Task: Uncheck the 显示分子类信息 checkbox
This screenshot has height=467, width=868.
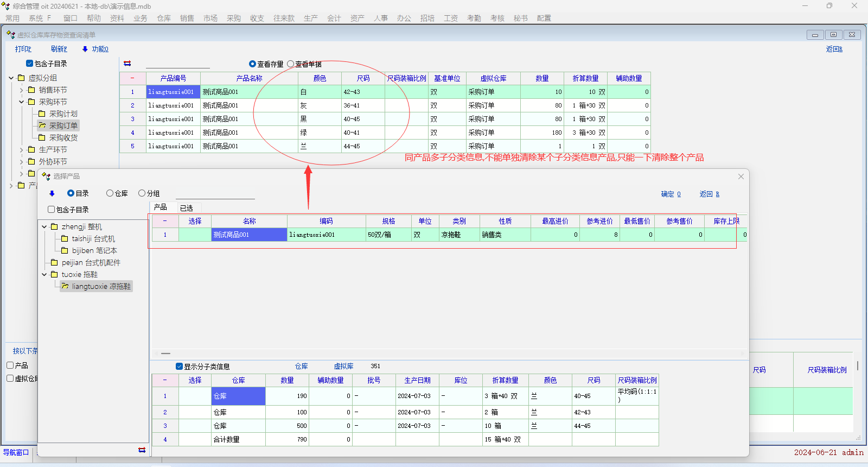Action: pos(180,367)
